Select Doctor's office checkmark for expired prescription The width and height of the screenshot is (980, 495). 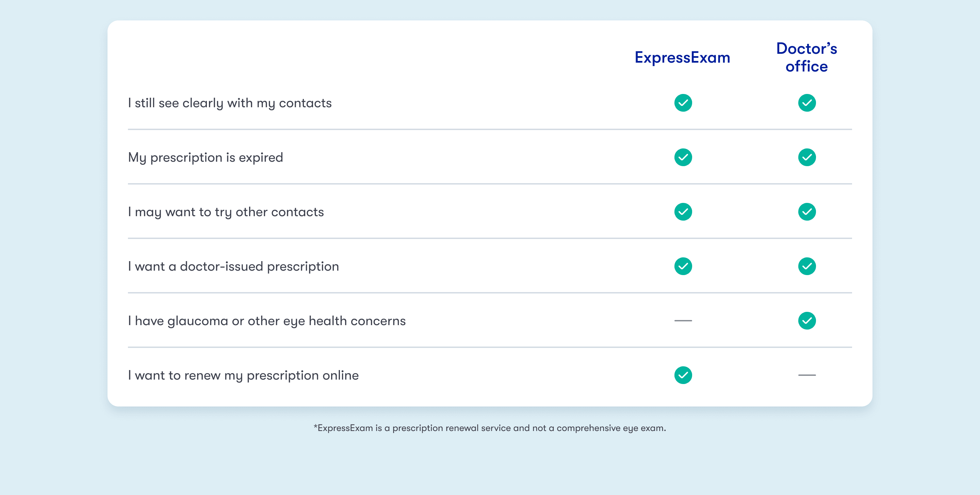[806, 157]
